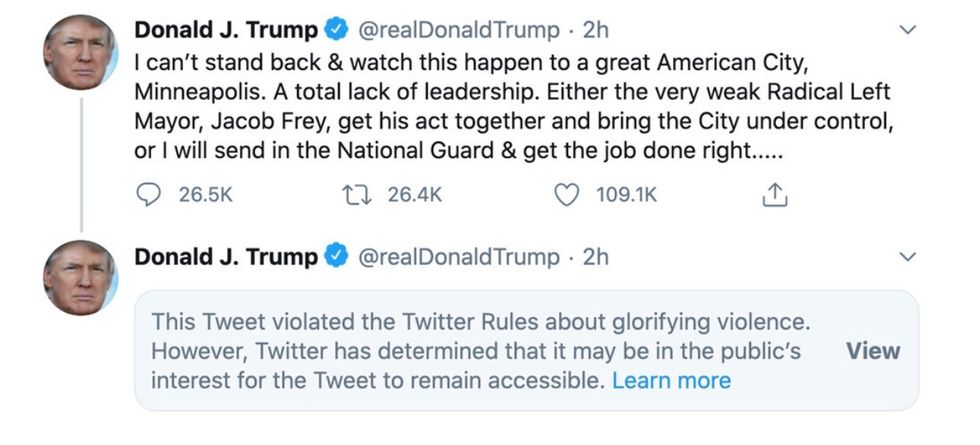The image size is (980, 445).
Task: Click the second tweet's @realDonaldTrump handle
Action: pos(458,257)
